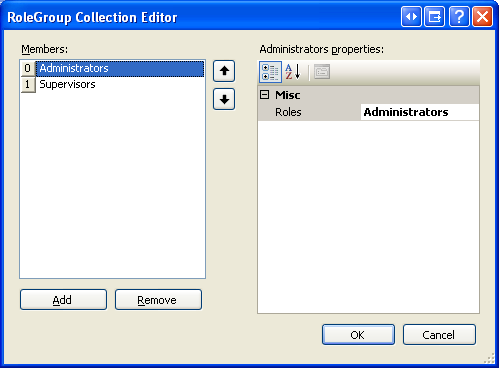Image resolution: width=499 pixels, height=368 pixels.
Task: Move selected member up with the arrow button
Action: (224, 71)
